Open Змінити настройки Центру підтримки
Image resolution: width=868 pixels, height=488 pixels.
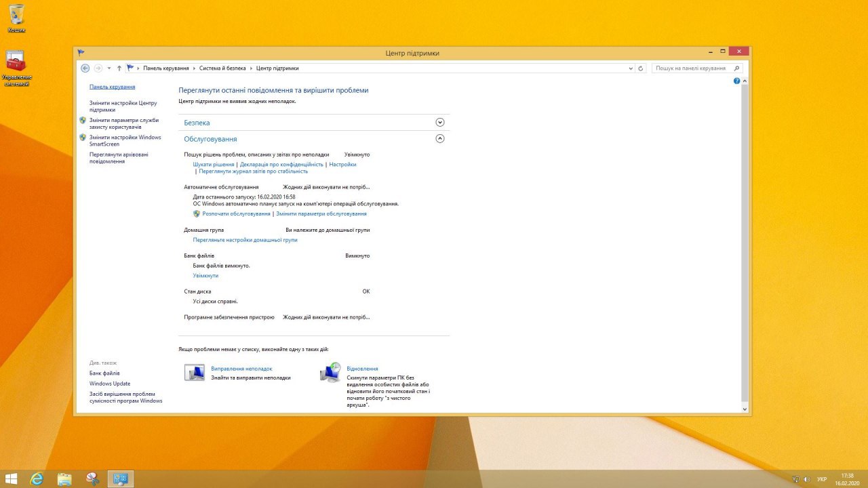point(123,106)
